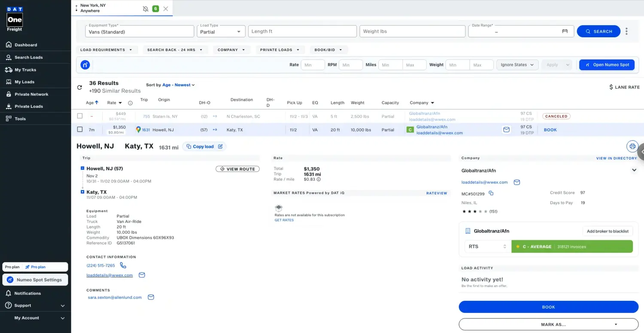Image resolution: width=644 pixels, height=333 pixels.
Task: Click the calendar icon in Date Range
Action: 565,31
